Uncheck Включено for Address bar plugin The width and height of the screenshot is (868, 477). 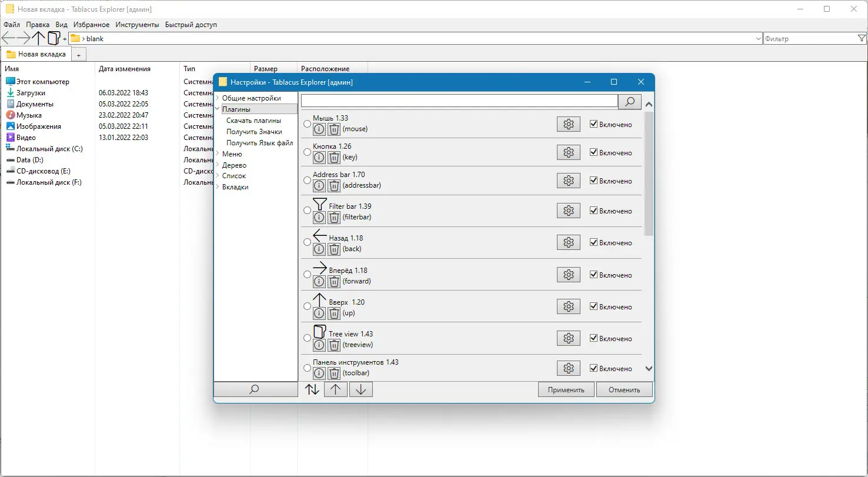593,181
